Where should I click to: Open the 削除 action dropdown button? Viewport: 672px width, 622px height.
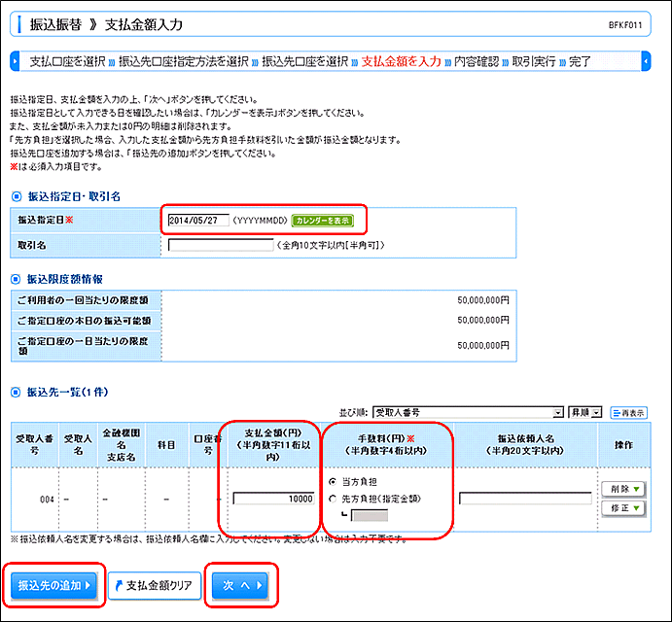(624, 490)
